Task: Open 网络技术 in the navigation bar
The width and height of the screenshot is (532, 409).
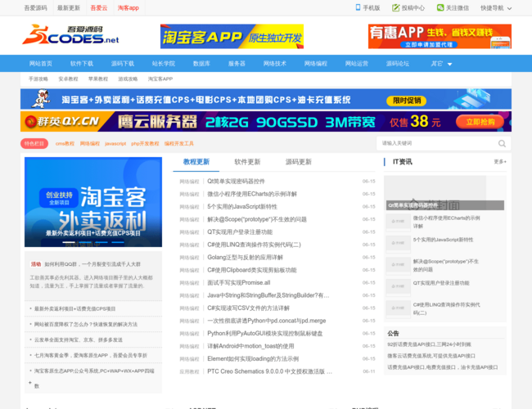Action: 275,64
